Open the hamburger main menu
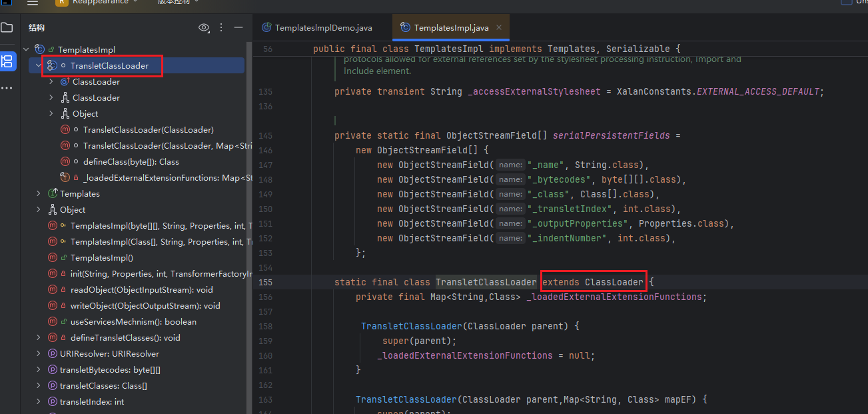 (x=32, y=3)
